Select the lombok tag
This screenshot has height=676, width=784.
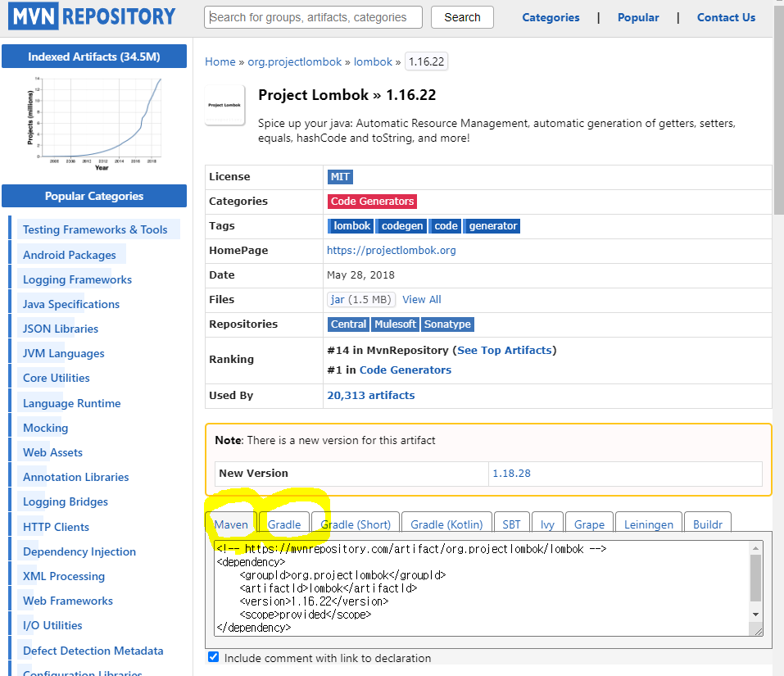[351, 226]
